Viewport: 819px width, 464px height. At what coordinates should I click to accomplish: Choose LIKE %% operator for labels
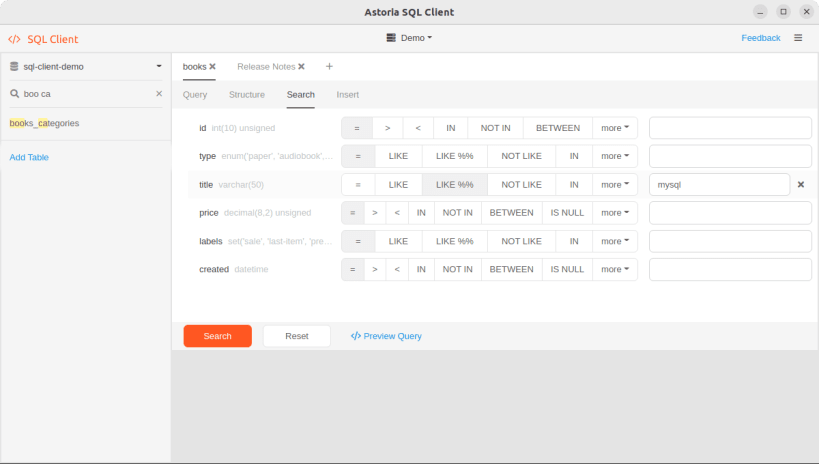click(x=454, y=241)
